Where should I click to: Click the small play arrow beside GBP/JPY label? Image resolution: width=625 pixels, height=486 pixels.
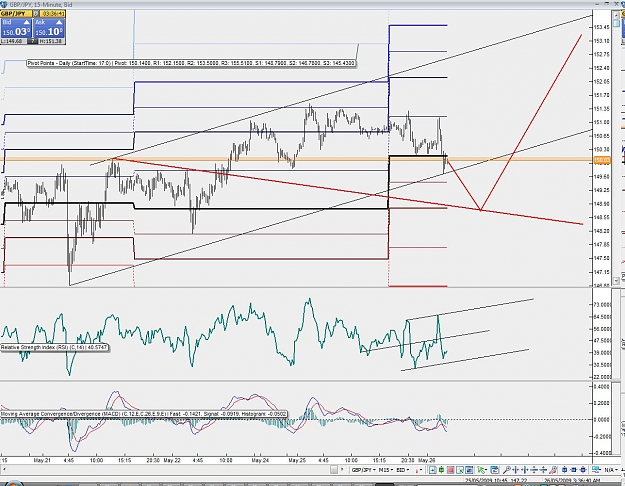coord(36,14)
